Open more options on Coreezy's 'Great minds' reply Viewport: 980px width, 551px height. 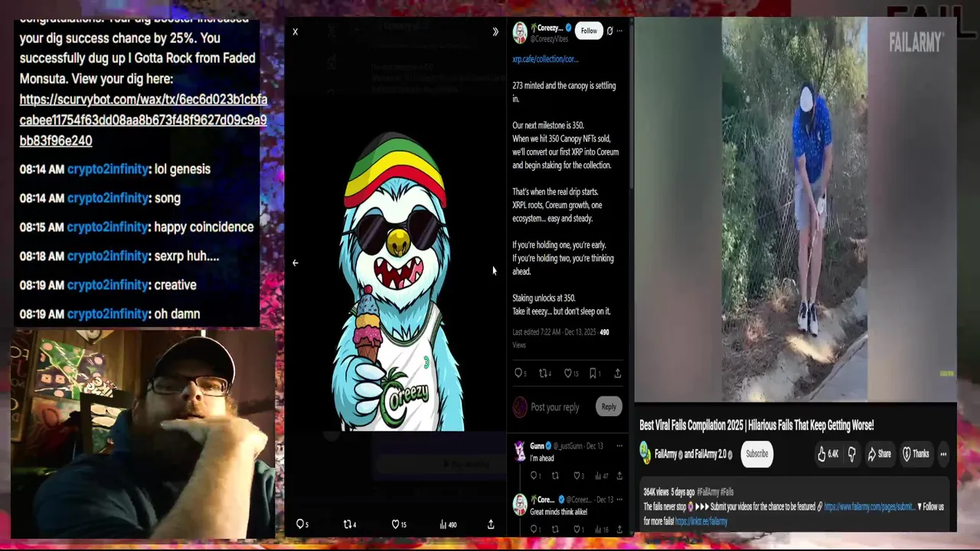pos(619,500)
